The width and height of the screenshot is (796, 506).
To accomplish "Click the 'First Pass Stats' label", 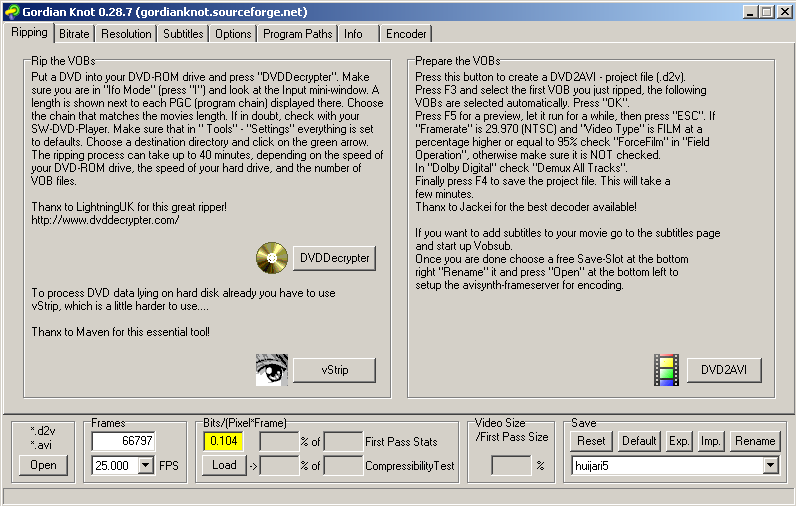I will coord(401,442).
